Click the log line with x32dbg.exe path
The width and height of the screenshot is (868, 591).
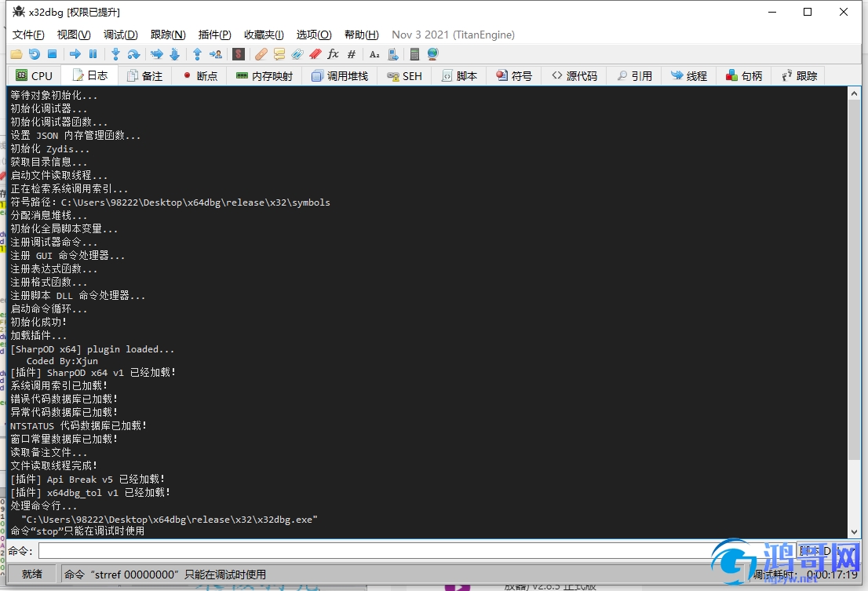pos(170,519)
